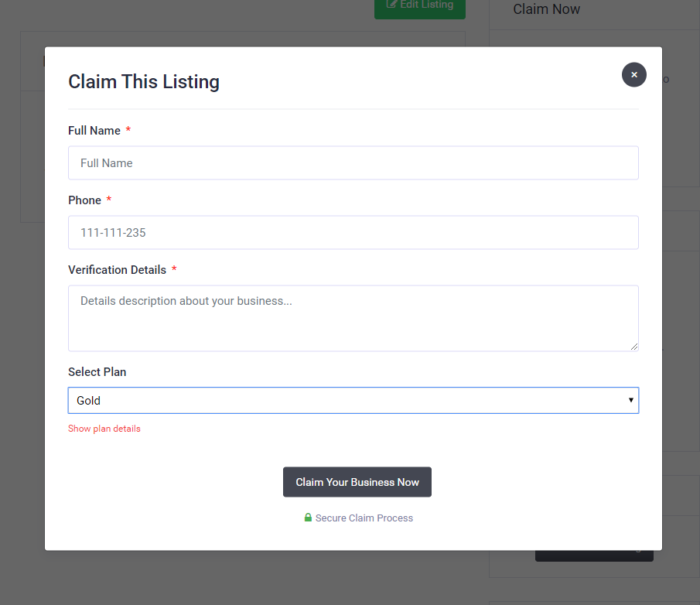The image size is (700, 605).
Task: Click the 'Claim This Listing' modal title
Action: [143, 81]
